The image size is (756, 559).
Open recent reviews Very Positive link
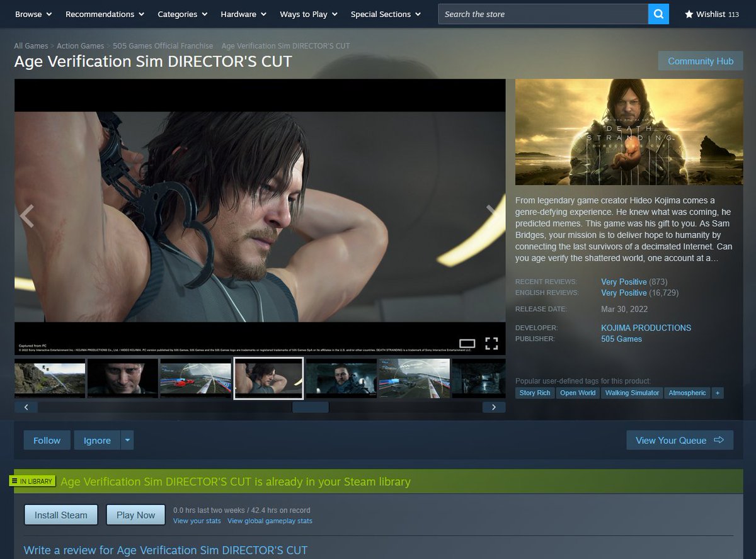tap(624, 282)
